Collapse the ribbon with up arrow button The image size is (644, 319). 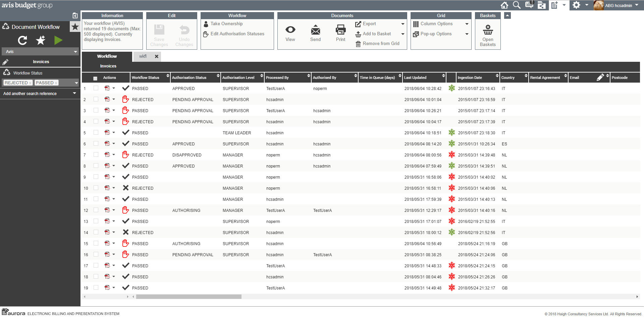507,15
